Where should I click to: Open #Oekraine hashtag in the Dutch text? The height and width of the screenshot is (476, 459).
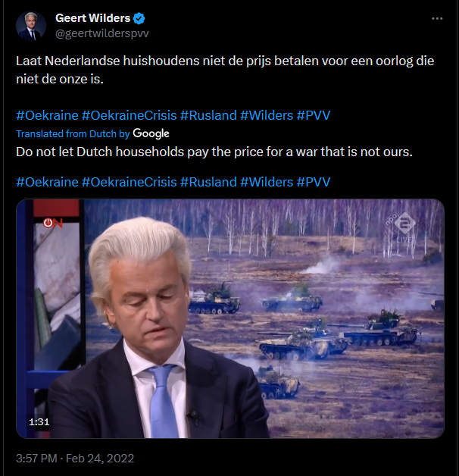pyautogui.click(x=47, y=115)
